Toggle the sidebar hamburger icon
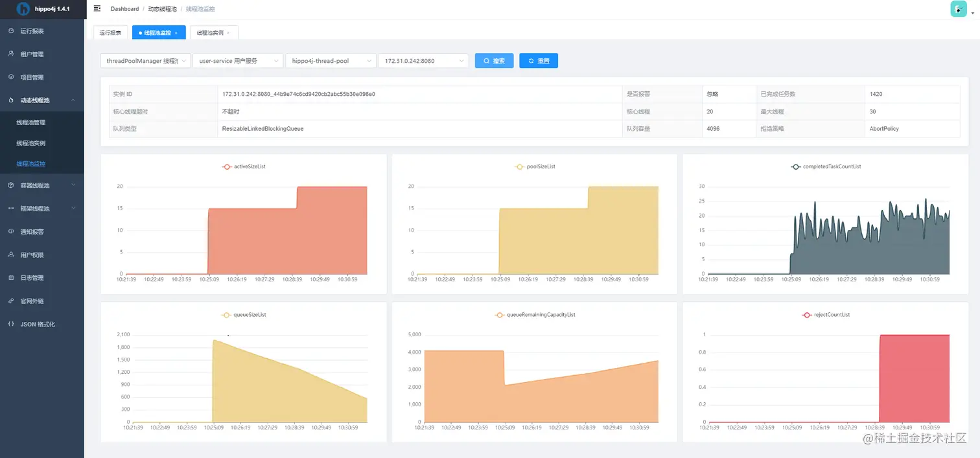980x458 pixels. point(97,8)
